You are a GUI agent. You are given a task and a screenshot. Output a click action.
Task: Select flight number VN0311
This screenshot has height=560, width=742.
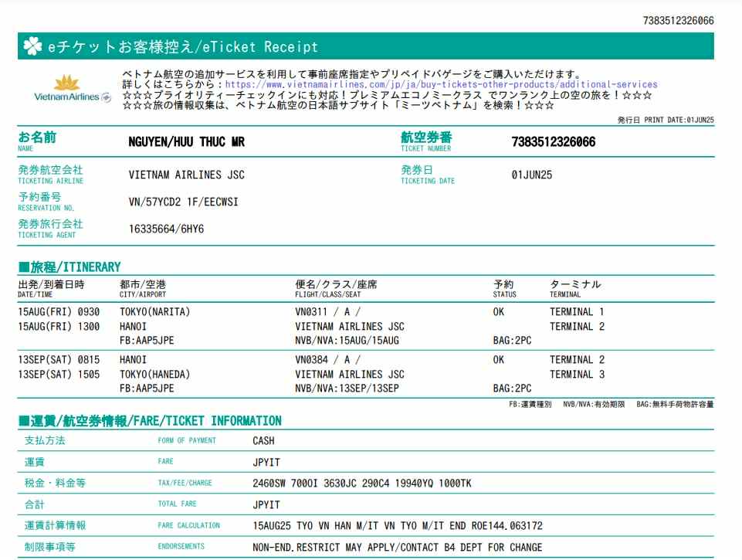(311, 312)
